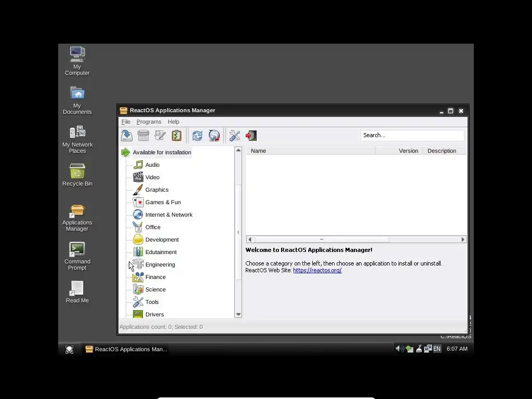Sort by the Version column header
This screenshot has height=399, width=532.
[399, 151]
